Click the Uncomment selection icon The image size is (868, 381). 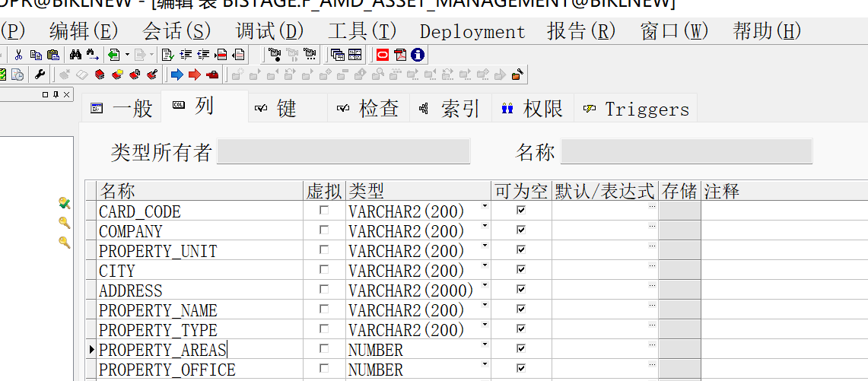point(238,55)
